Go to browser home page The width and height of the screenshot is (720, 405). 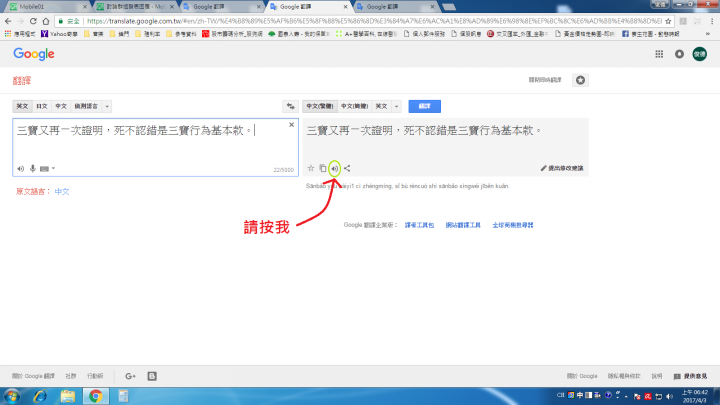point(45,21)
